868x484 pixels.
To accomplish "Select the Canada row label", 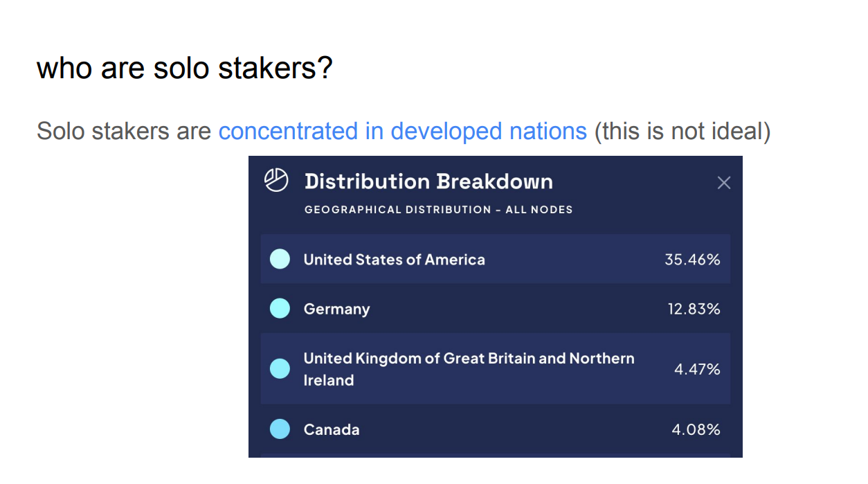I will point(332,429).
